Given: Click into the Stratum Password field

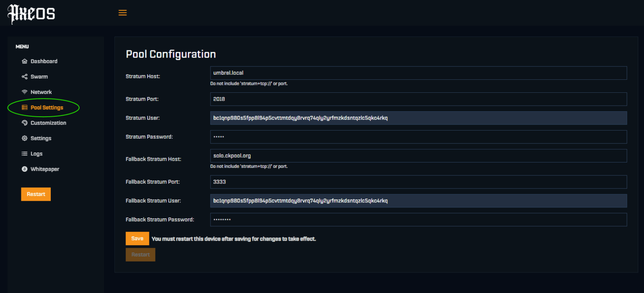Looking at the screenshot, I should pyautogui.click(x=418, y=137).
